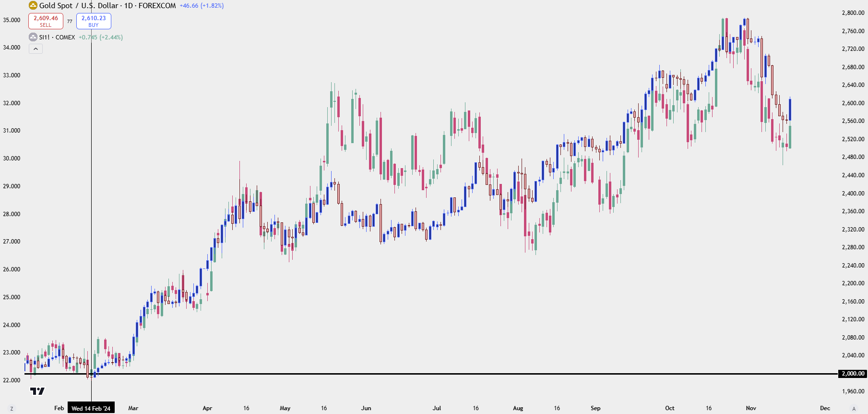Click the Apr label on the time axis
The height and width of the screenshot is (414, 868).
(x=207, y=408)
